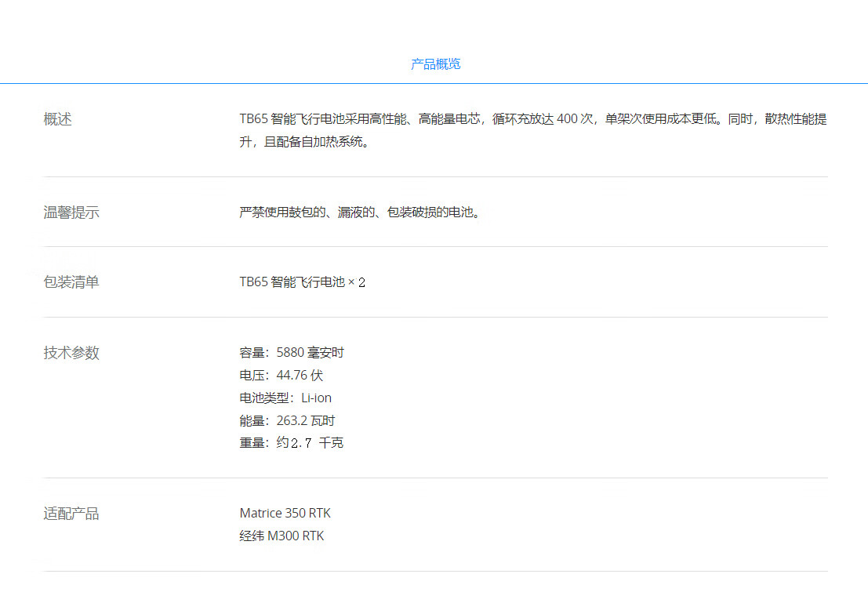The image size is (868, 603).
Task: Click the 电压：44.76 伏 spec line
Action: pyautogui.click(x=281, y=376)
